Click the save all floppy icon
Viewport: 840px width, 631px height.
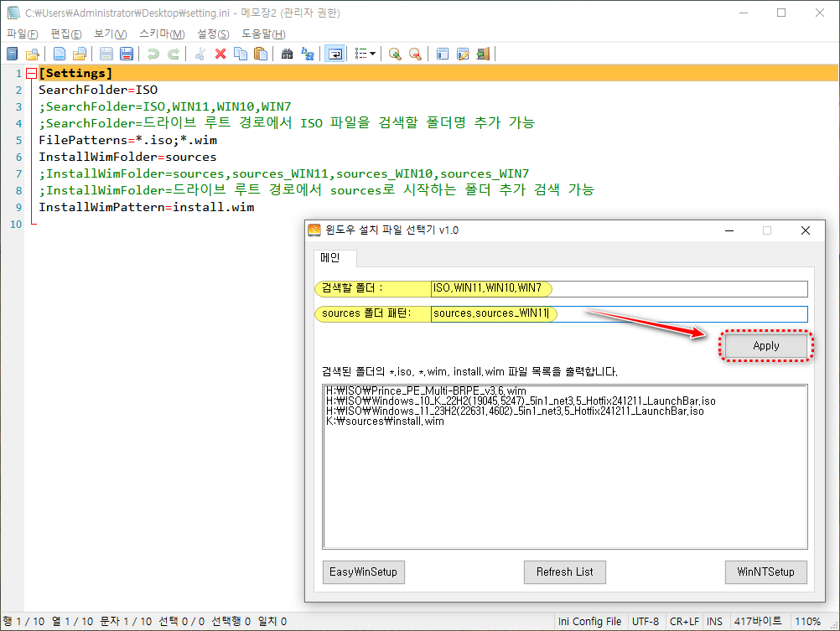(127, 54)
